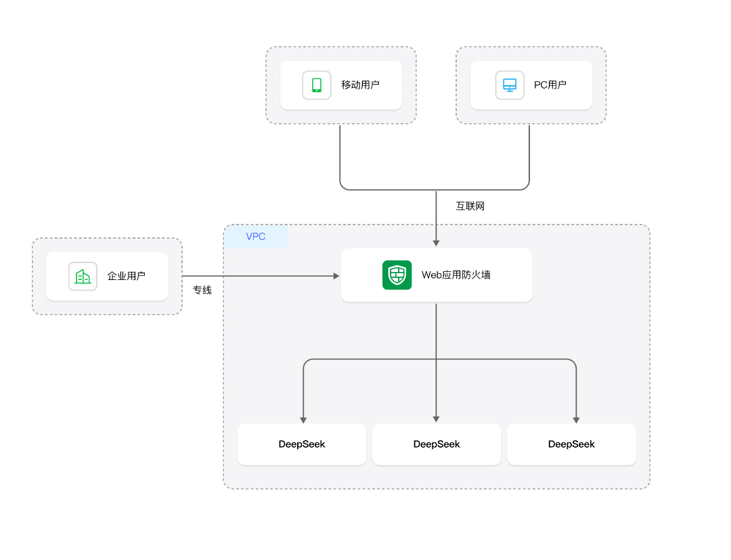Image resolution: width=731 pixels, height=560 pixels.
Task: Click the PC用户 label
Action: coord(550,85)
